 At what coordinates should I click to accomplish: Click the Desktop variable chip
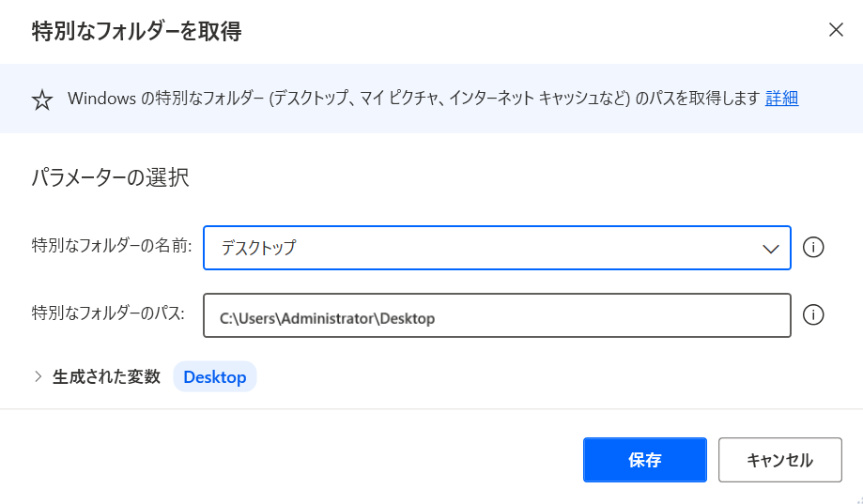pyautogui.click(x=215, y=377)
